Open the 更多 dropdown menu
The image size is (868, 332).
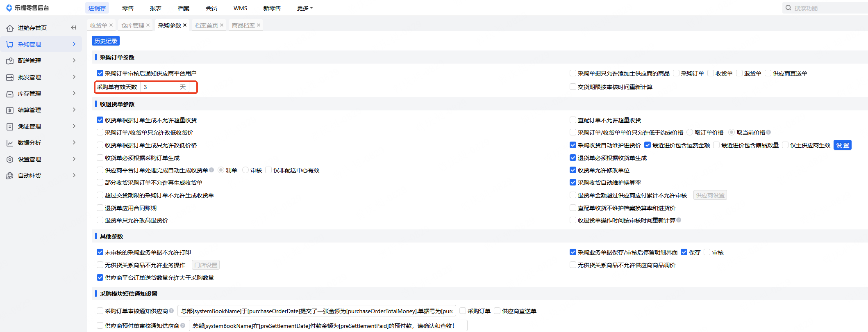[305, 8]
